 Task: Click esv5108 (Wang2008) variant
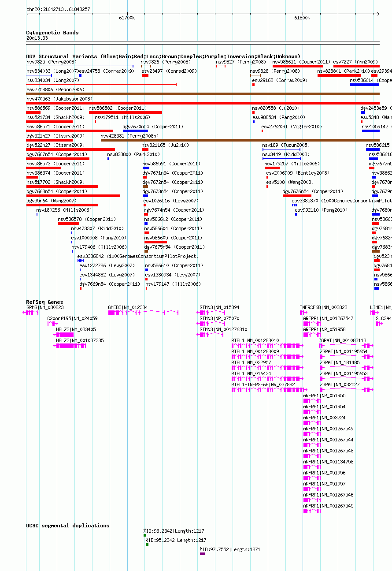click(x=267, y=187)
